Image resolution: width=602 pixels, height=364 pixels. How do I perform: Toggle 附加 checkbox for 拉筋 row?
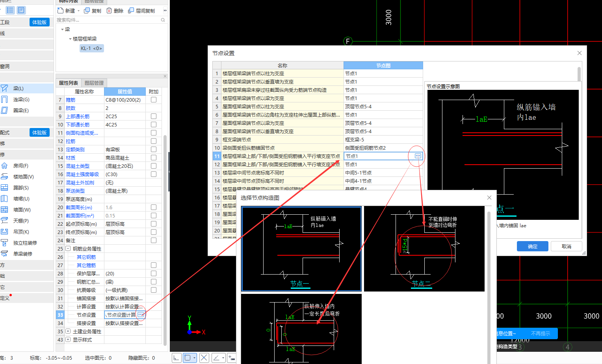[154, 141]
